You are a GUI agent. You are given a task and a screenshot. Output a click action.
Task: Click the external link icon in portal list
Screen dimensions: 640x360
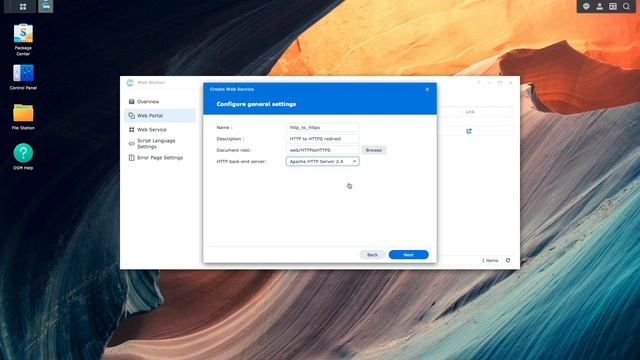click(469, 131)
